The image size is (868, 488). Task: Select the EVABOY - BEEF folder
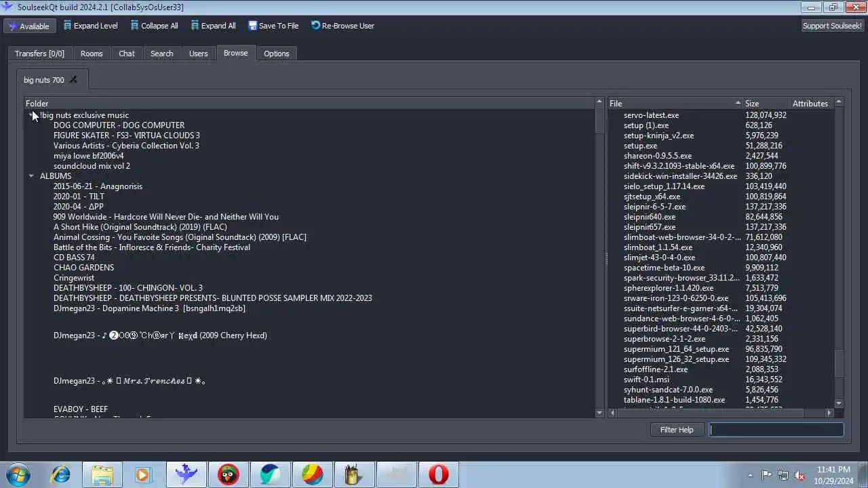coord(81,409)
